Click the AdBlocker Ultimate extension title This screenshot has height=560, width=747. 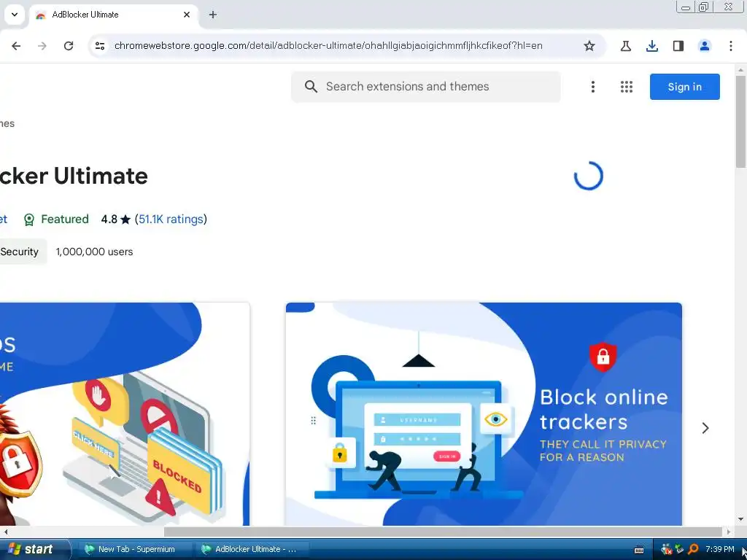point(74,176)
